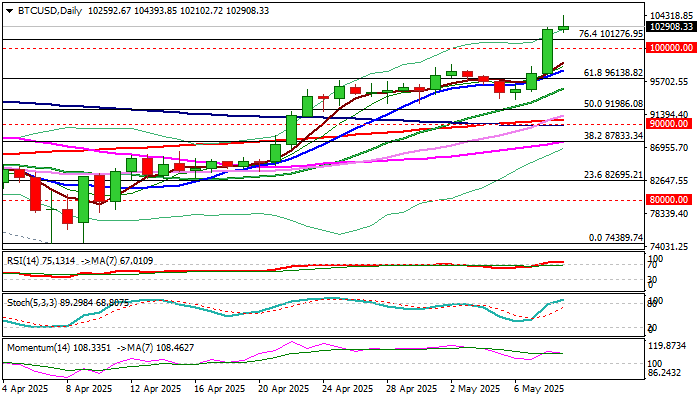Click the current price tag 102908.33

pos(671,27)
